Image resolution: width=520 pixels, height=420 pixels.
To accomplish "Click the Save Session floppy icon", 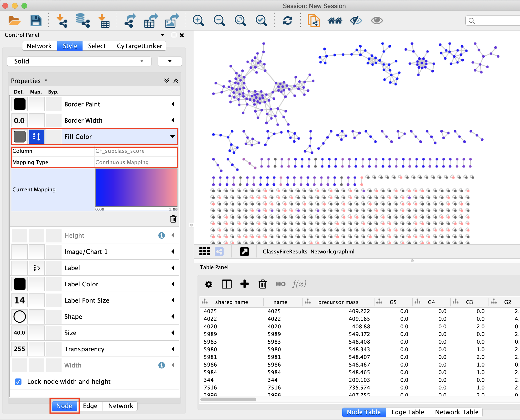I will coord(36,21).
